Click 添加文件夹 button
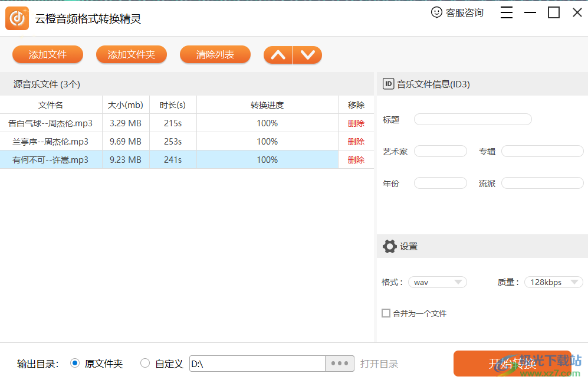Screen dimensions: 588x383 tap(132, 55)
